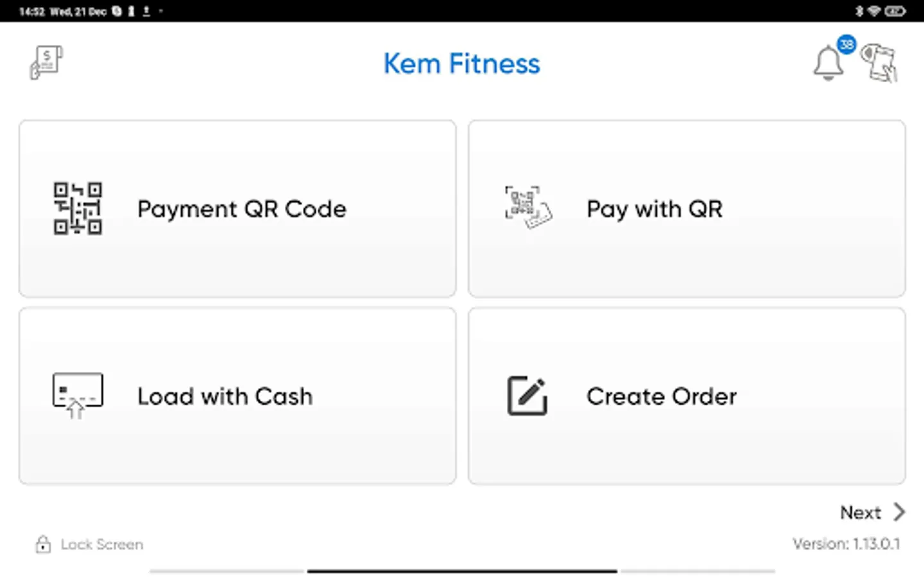Click the scan-QR icon on Pay with QR tile
The height and width of the screenshot is (578, 924).
[x=527, y=207]
